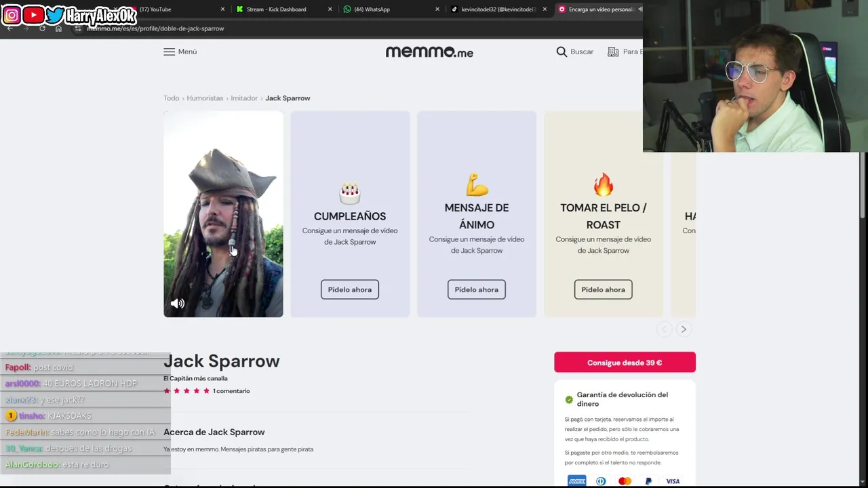The height and width of the screenshot is (488, 868).
Task: Click arsl0000 chat message about 40 euros
Action: click(90, 384)
